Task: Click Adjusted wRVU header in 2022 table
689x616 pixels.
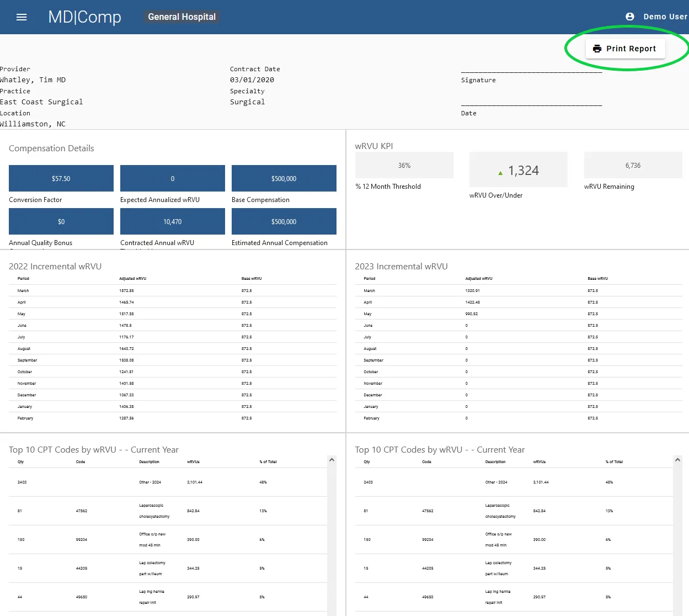Action: (x=132, y=279)
